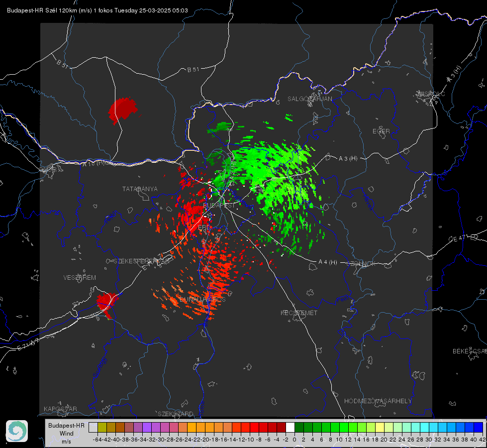This screenshot has width=487, height=448.
Task: Select the A 4 (H) road label
Action: pos(328,262)
